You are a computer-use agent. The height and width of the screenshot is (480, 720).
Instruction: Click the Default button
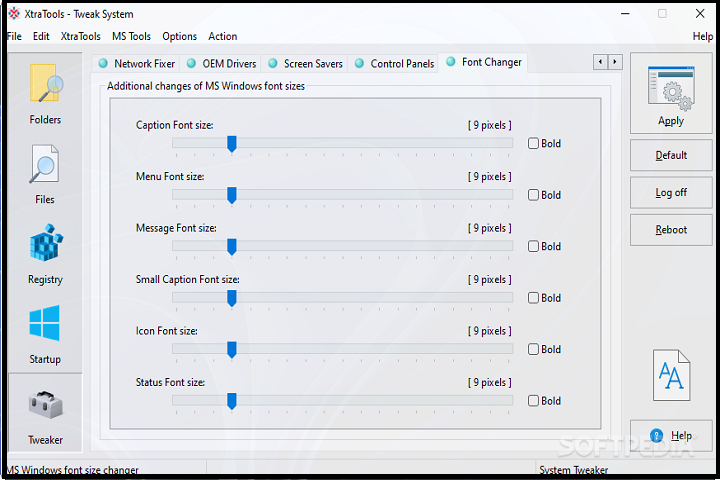pyautogui.click(x=671, y=155)
